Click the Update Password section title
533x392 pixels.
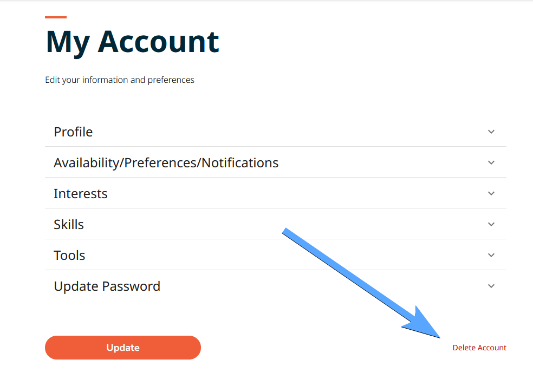[107, 286]
